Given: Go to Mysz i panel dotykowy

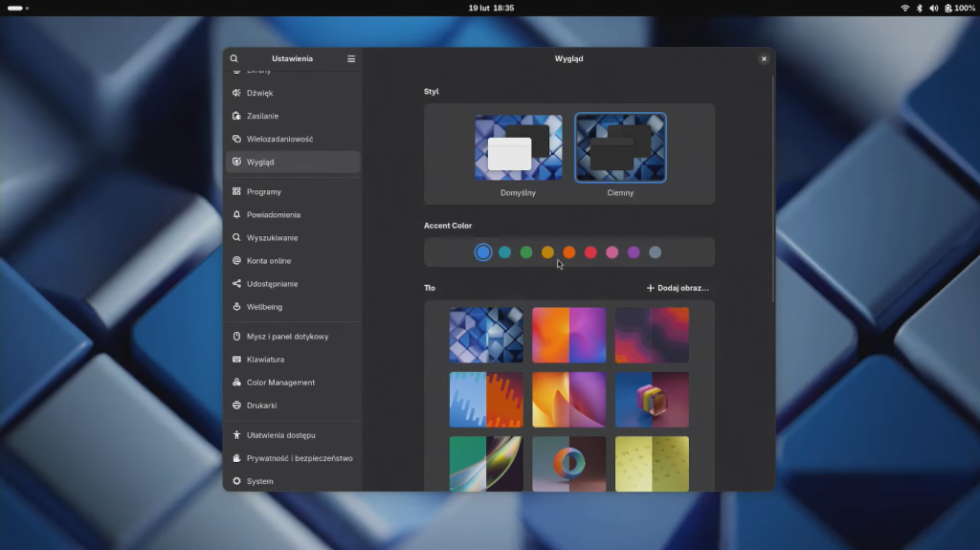Looking at the screenshot, I should (x=293, y=337).
